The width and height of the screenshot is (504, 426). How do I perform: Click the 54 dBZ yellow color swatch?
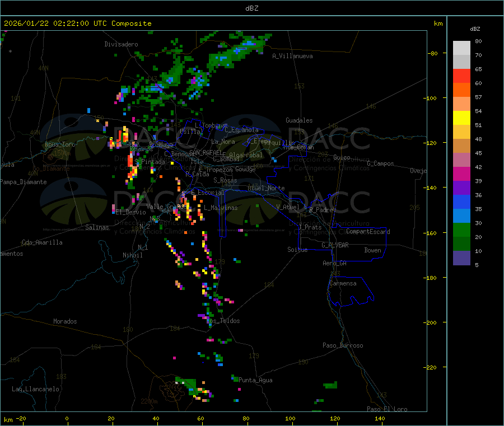[x=461, y=118]
